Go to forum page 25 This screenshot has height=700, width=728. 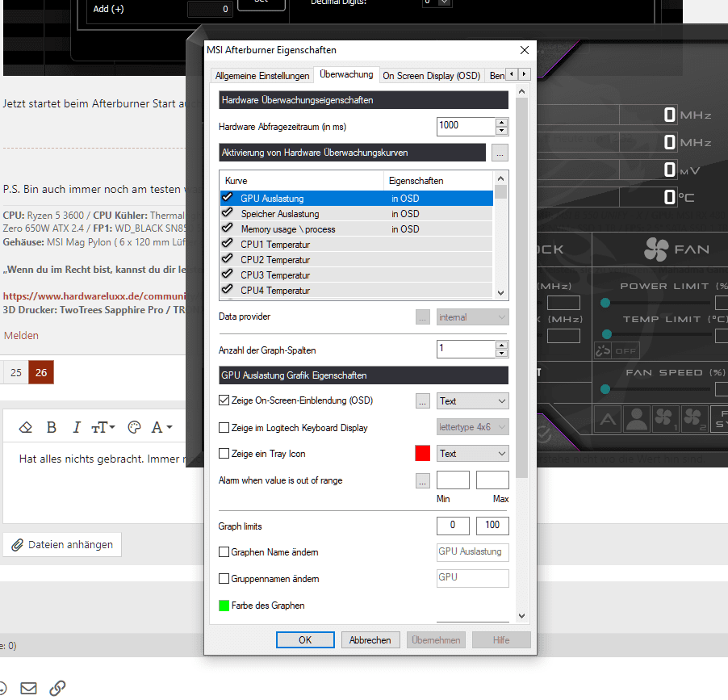coord(16,372)
